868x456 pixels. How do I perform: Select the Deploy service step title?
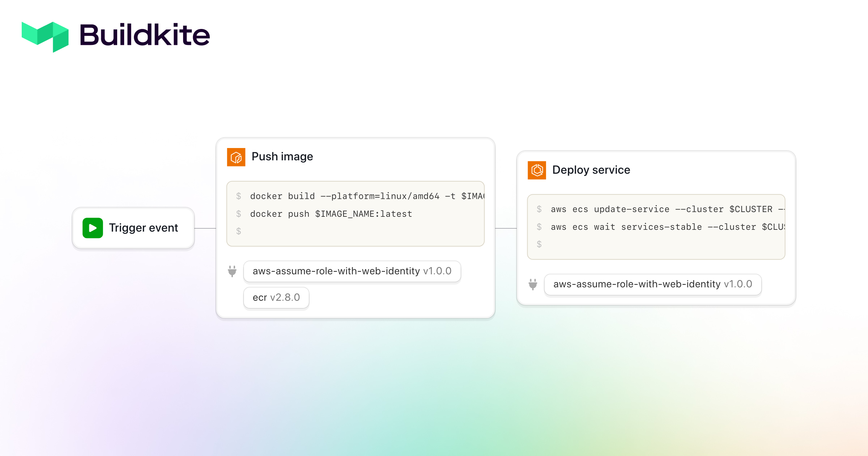click(591, 170)
